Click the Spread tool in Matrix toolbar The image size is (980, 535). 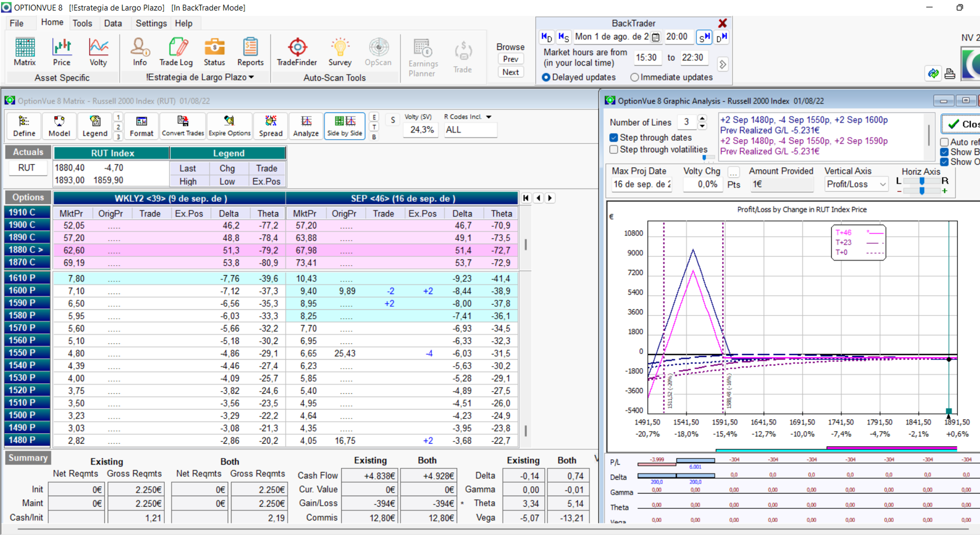pyautogui.click(x=271, y=126)
